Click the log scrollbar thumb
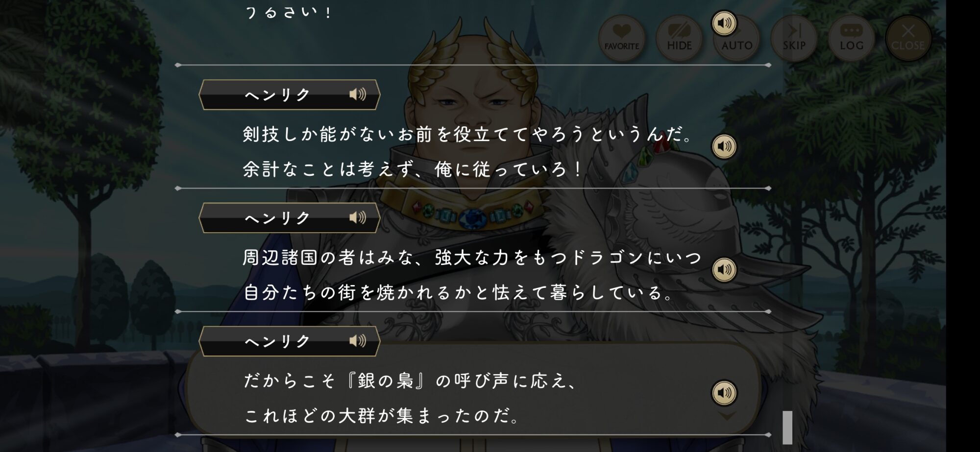 pos(787,428)
